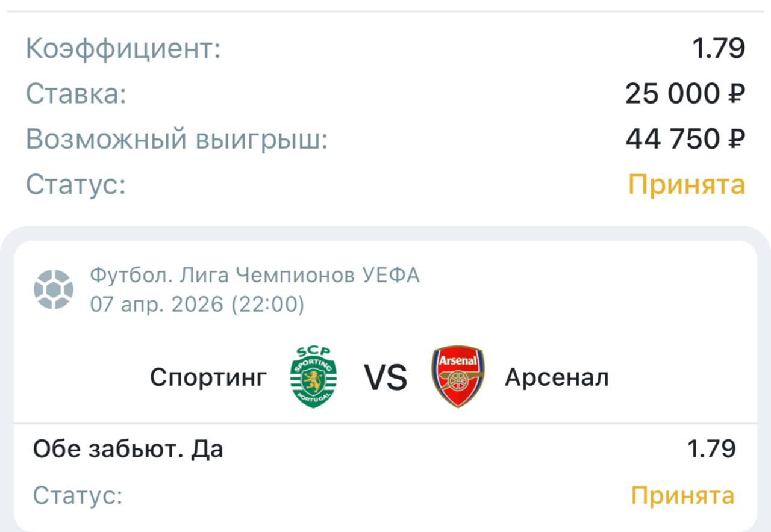Click the top Принята status value
The image size is (771, 532).
tap(687, 185)
